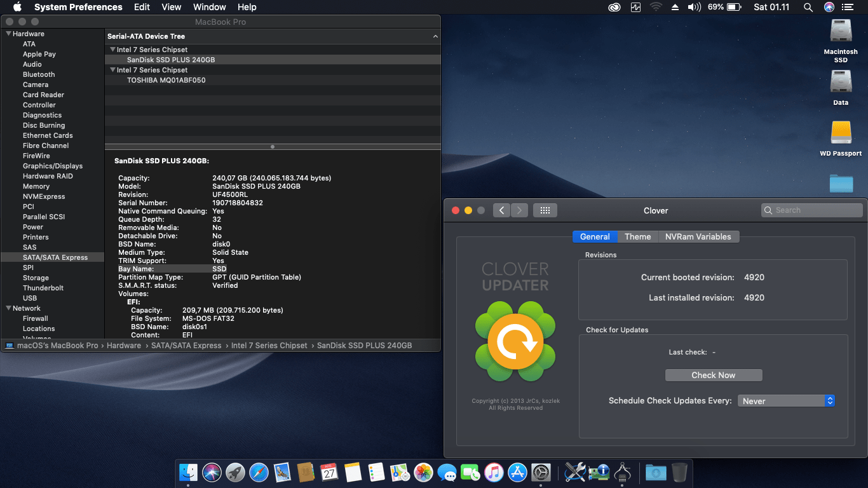868x488 pixels.
Task: Open the Schedule Check Updates dropdown
Action: (x=785, y=401)
